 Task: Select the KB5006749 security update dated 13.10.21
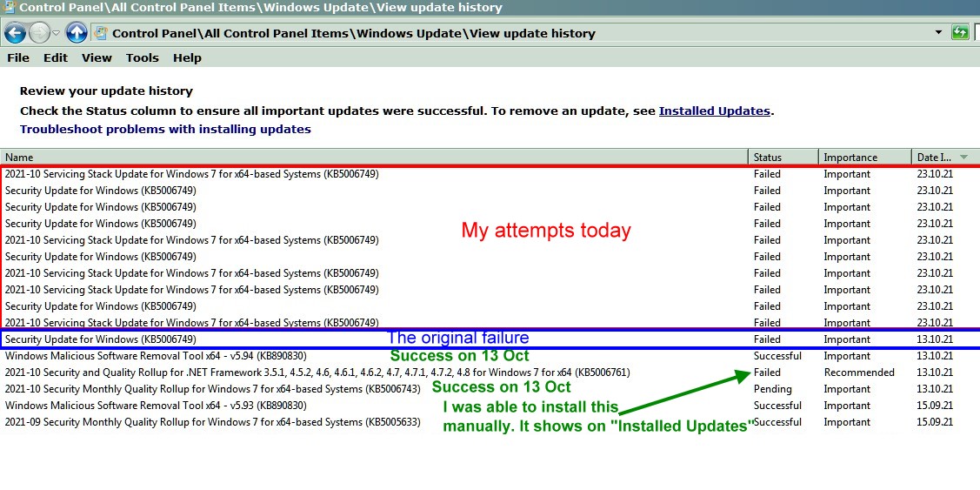(x=490, y=339)
